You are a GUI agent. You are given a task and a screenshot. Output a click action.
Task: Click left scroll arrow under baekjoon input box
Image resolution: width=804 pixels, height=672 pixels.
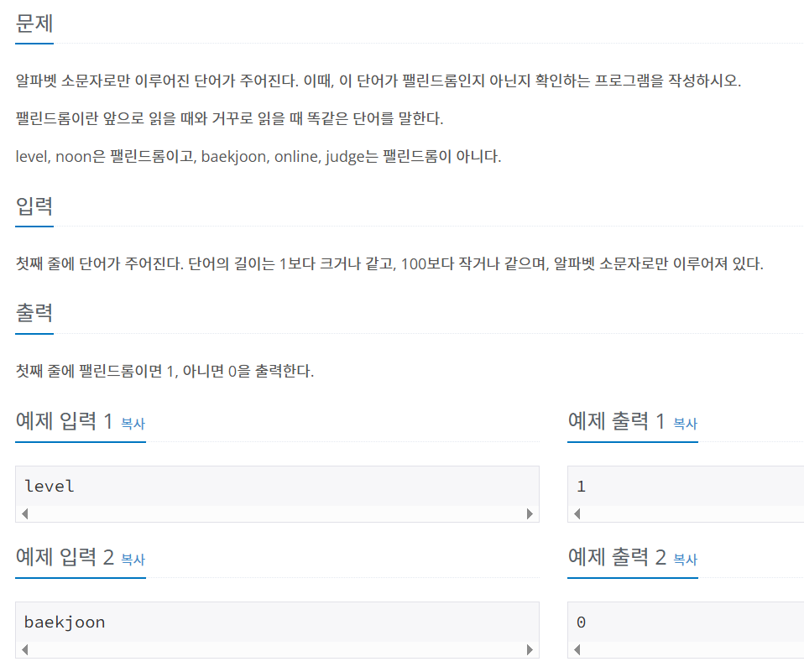coord(24,649)
